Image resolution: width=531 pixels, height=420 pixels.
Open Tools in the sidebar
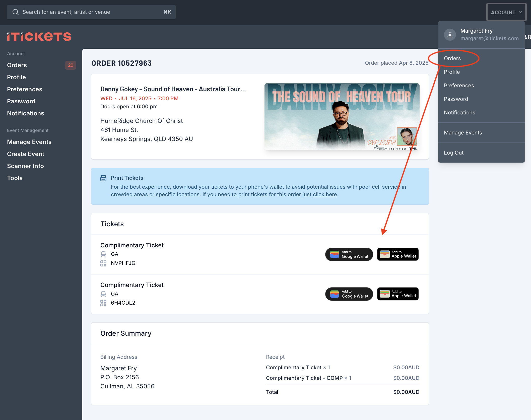pyautogui.click(x=15, y=178)
